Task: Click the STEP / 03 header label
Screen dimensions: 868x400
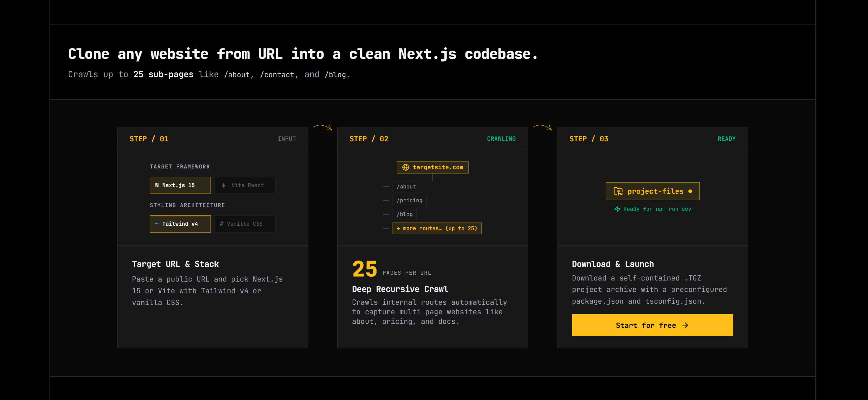Action: (x=589, y=139)
